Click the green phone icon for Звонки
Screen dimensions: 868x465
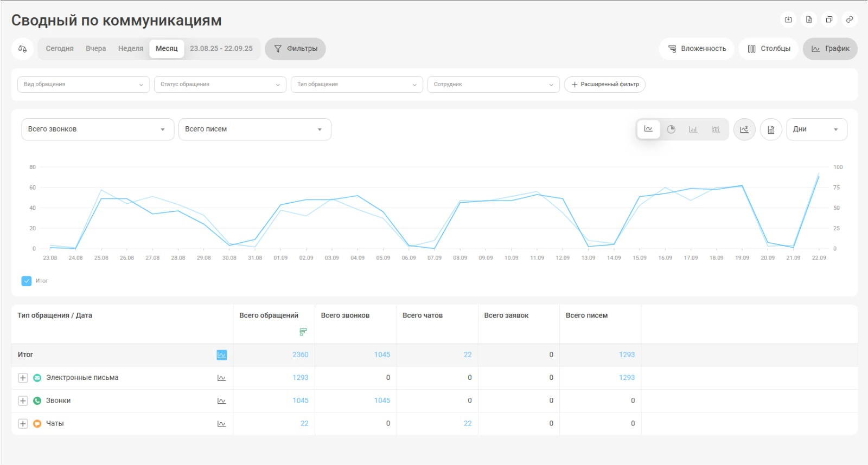(37, 401)
